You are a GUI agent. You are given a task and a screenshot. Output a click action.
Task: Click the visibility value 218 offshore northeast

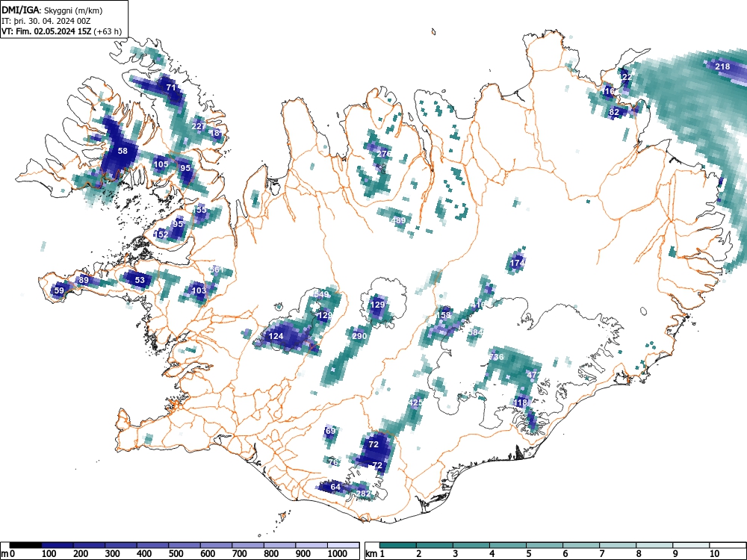point(722,66)
